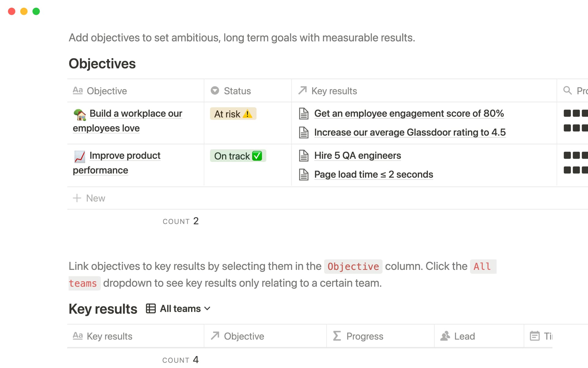This screenshot has height=368, width=588.
Task: Click the Σ icon on the Progress column
Action: click(x=337, y=336)
